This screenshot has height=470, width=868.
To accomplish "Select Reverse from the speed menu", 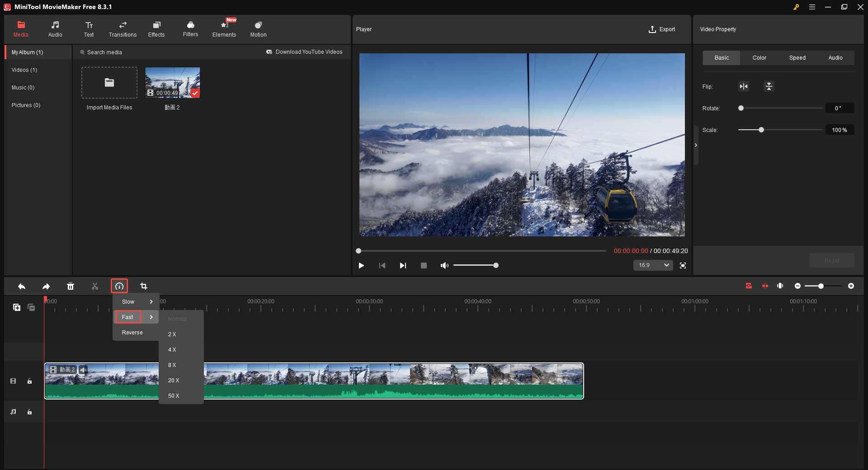I will [x=132, y=332].
